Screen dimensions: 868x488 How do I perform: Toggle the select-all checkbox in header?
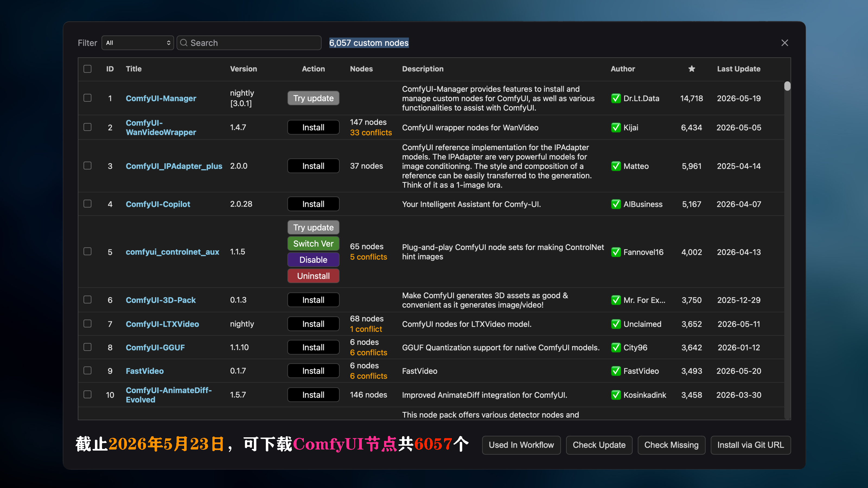click(x=88, y=69)
